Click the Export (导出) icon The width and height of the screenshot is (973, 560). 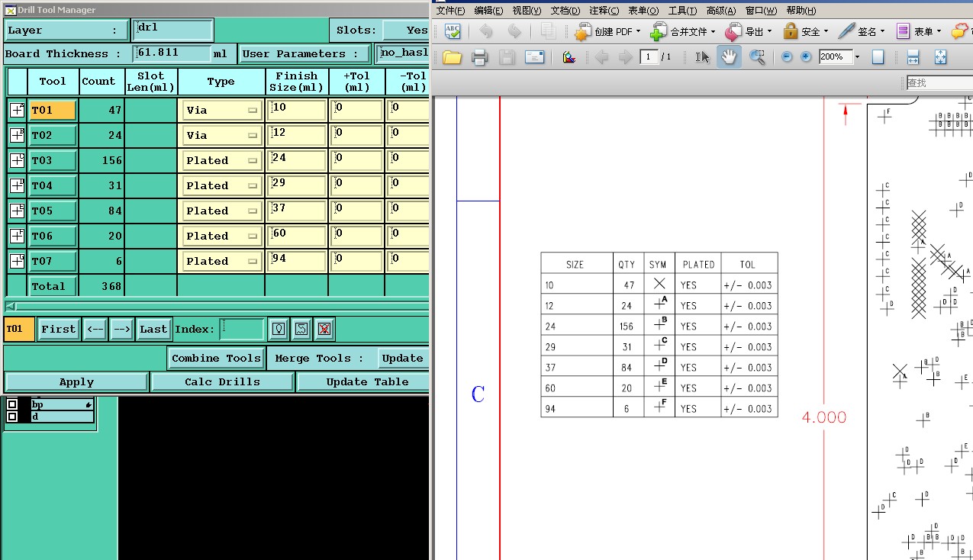coord(733,31)
